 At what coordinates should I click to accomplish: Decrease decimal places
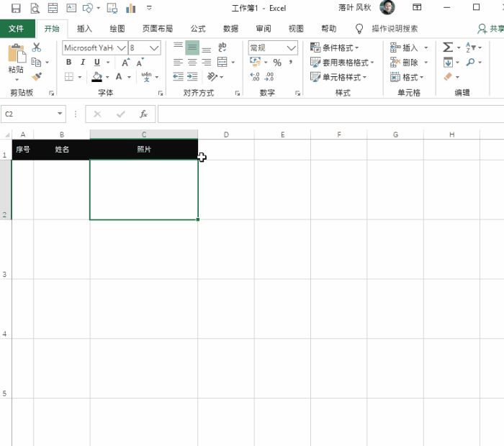pos(269,77)
